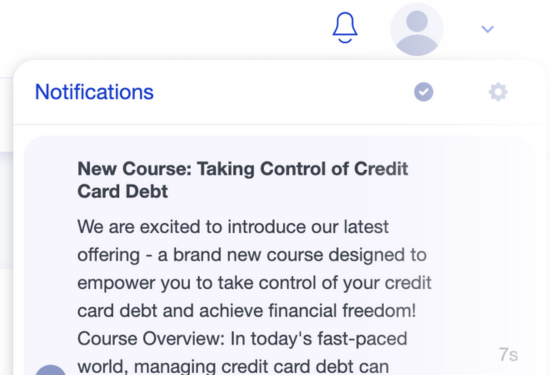The width and height of the screenshot is (550, 375).
Task: Open the dropdown arrow beside the avatar
Action: [488, 29]
